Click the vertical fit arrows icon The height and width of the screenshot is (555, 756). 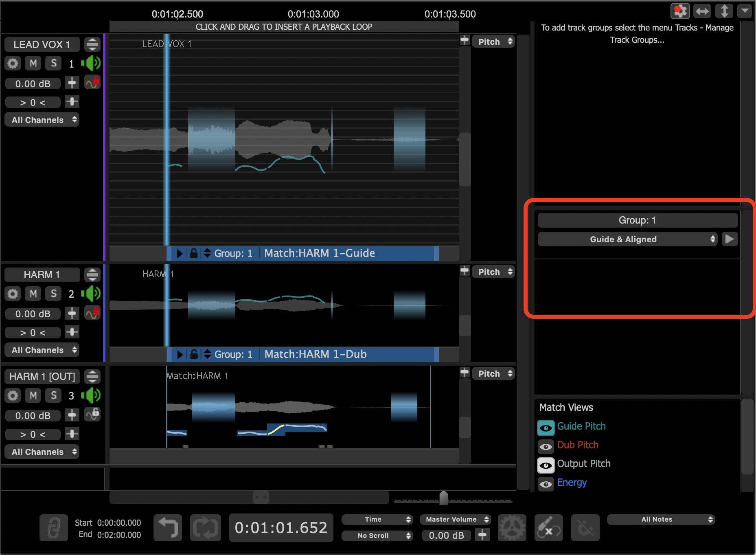(x=724, y=11)
